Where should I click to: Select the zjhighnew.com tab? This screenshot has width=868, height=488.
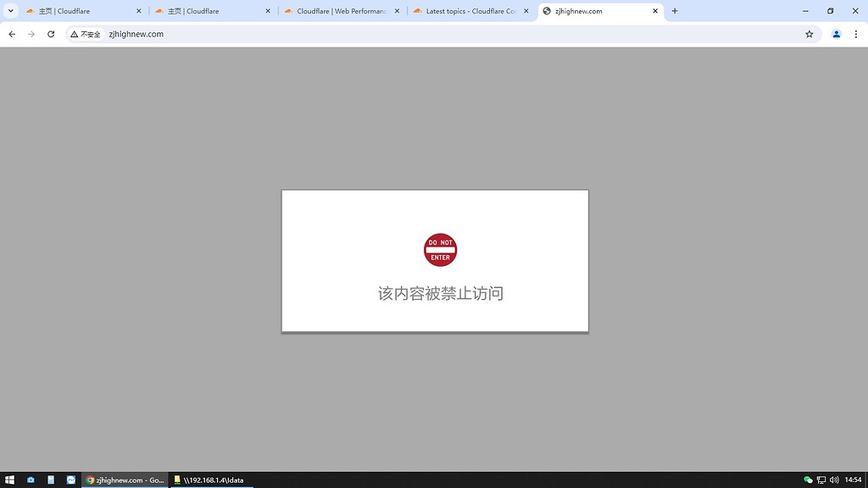pos(600,11)
